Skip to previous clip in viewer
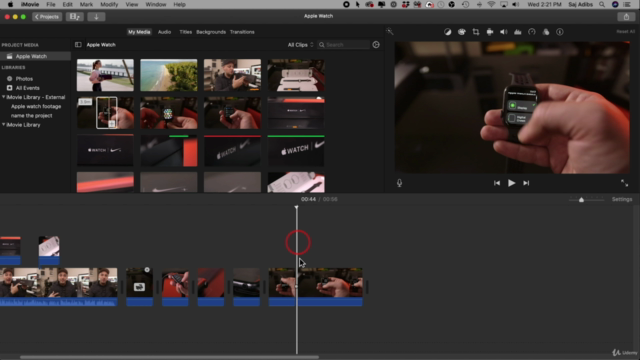Viewport: 640px width, 360px height. click(x=497, y=183)
